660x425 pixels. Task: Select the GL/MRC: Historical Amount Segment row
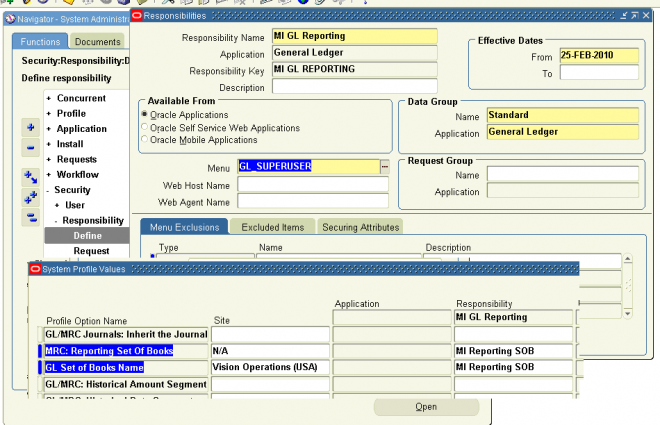click(126, 384)
